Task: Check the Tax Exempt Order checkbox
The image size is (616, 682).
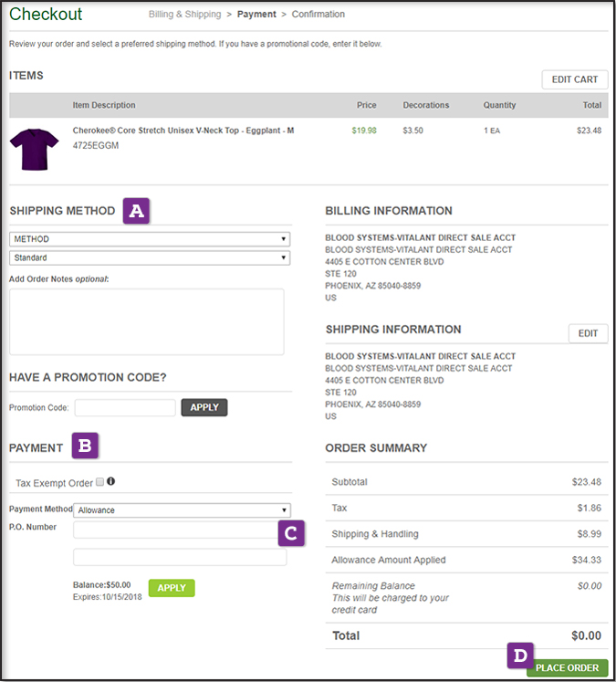Action: [100, 482]
